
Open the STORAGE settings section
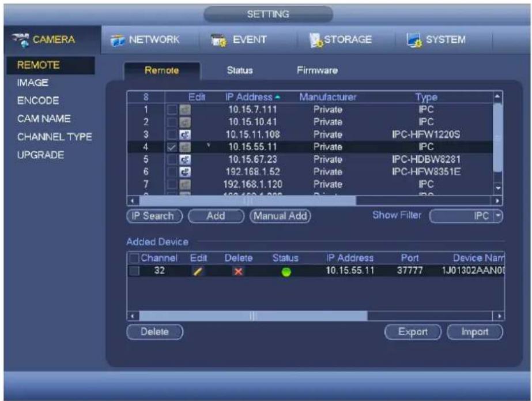coord(341,40)
